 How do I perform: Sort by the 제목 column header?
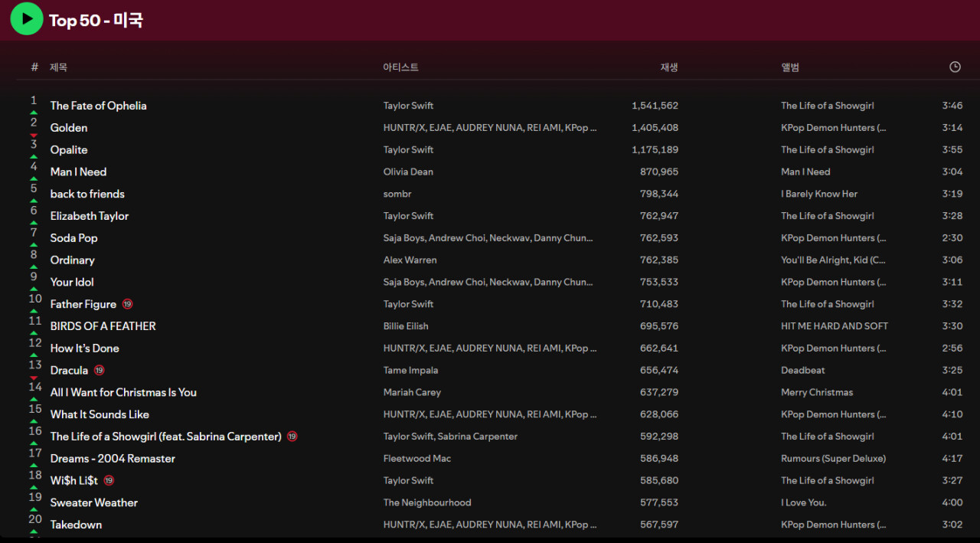(x=59, y=67)
